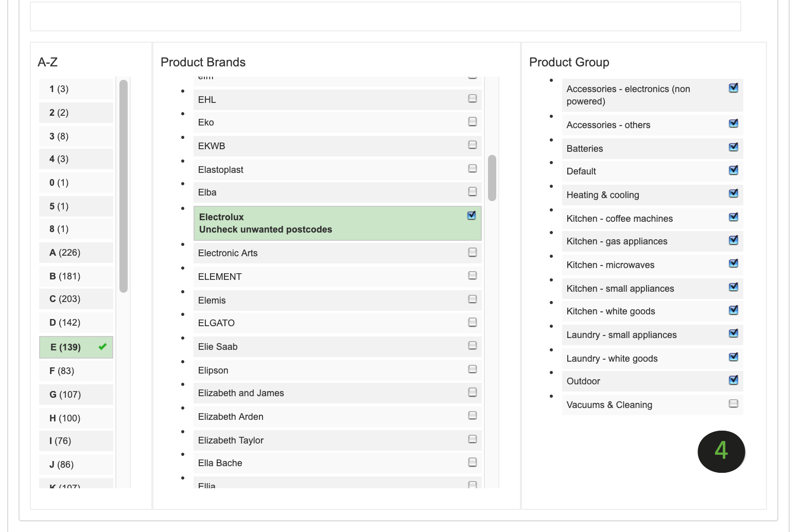The image size is (802, 532).
Task: Check the EHL brand checkbox
Action: coord(472,98)
